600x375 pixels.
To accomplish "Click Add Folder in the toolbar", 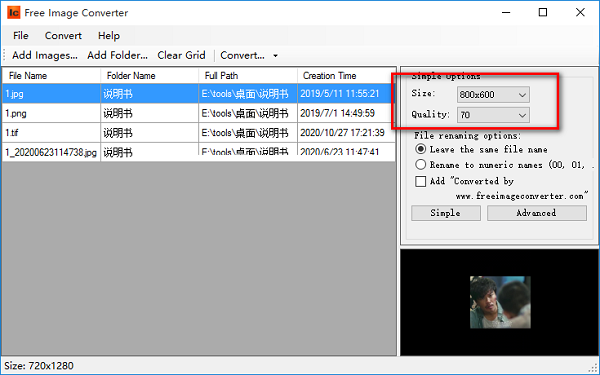I will click(x=117, y=55).
